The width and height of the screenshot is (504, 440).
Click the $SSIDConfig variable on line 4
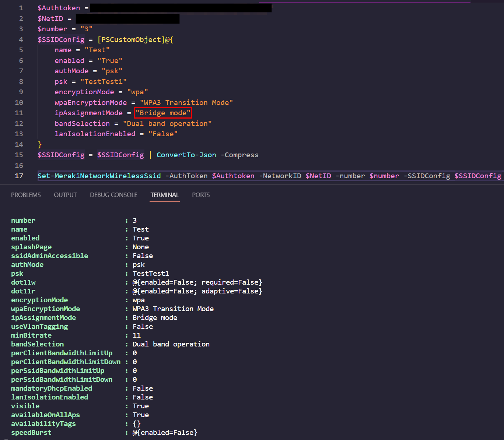pos(61,39)
